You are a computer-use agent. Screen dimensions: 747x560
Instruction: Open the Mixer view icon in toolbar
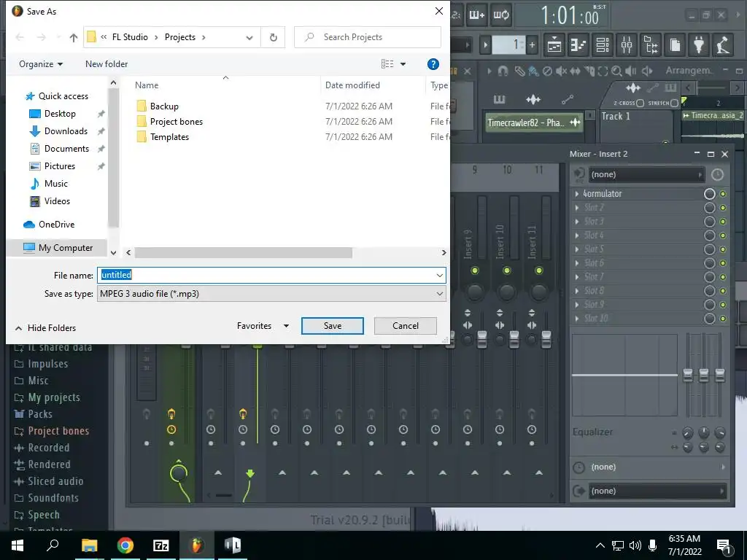click(627, 45)
